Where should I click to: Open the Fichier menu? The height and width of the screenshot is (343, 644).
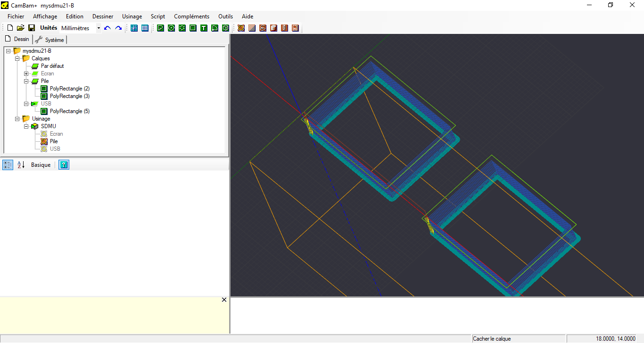coord(16,16)
